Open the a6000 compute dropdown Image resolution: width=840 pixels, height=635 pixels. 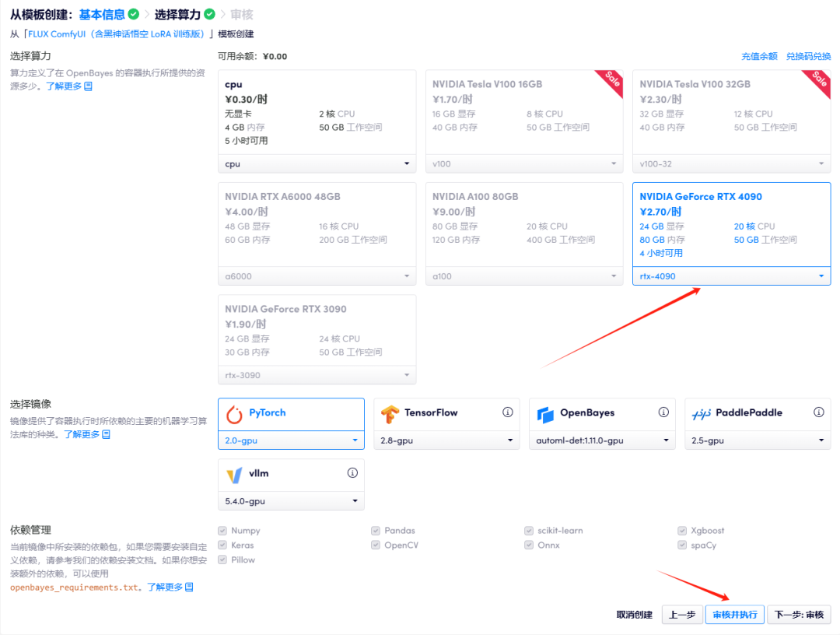click(317, 276)
